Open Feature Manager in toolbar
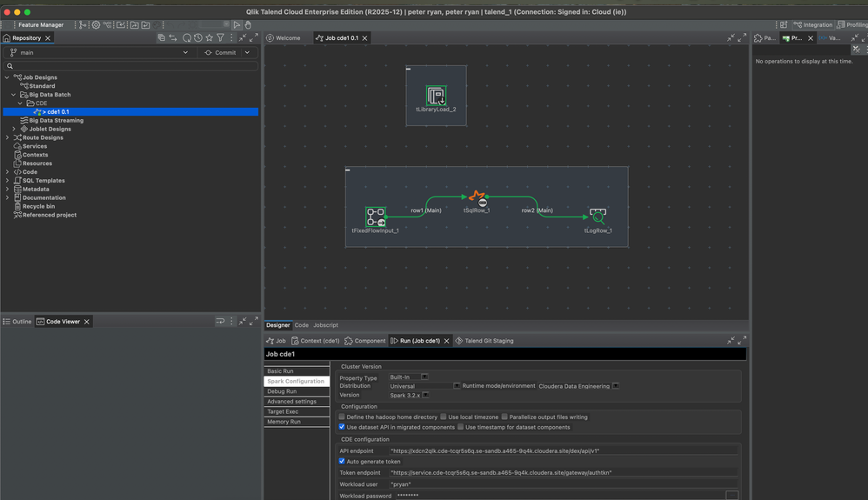 [x=40, y=25]
